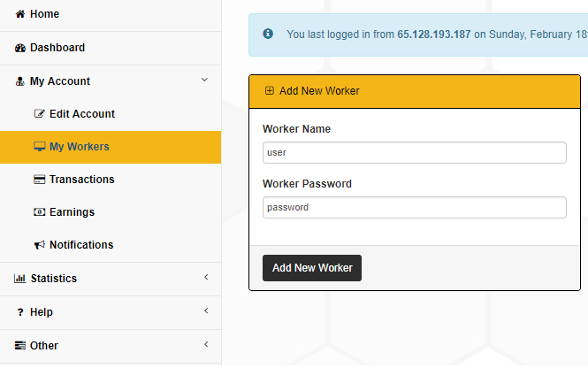Screen dimensions: 588x368
Task: Click the My Workers monitor icon
Action: point(39,147)
